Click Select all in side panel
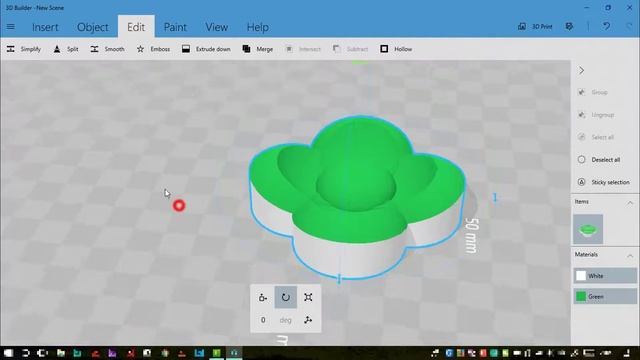Image resolution: width=640 pixels, height=360 pixels. [596, 137]
